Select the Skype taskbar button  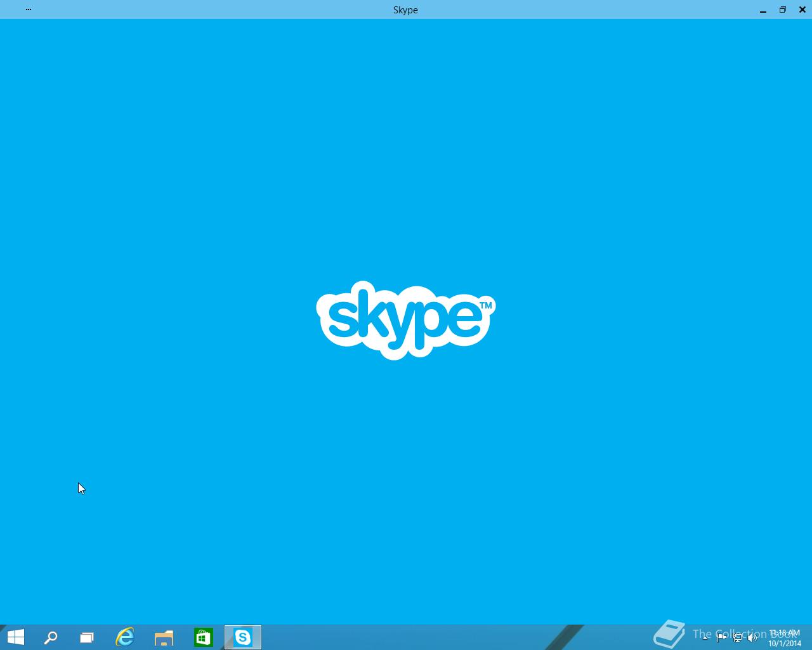pyautogui.click(x=243, y=637)
